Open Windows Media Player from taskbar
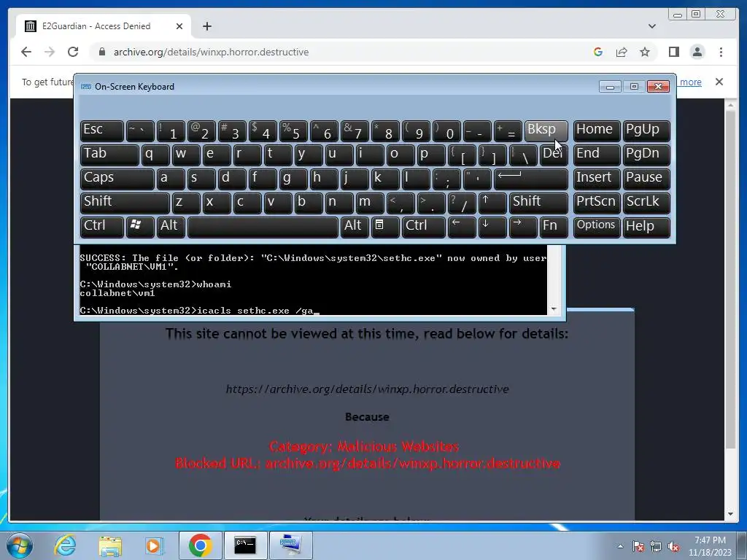 (x=155, y=545)
